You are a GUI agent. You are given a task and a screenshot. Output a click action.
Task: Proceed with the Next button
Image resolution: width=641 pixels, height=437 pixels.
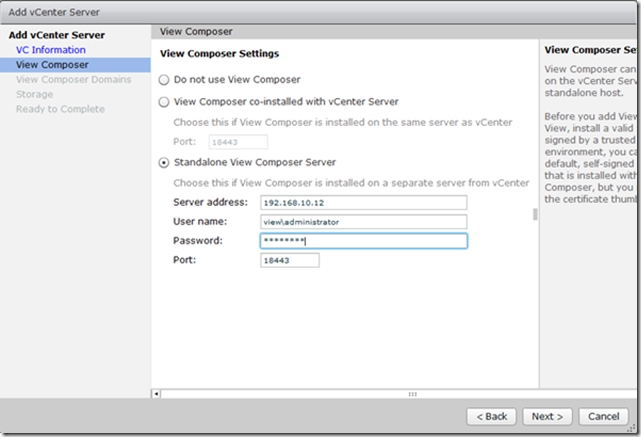[x=547, y=417]
